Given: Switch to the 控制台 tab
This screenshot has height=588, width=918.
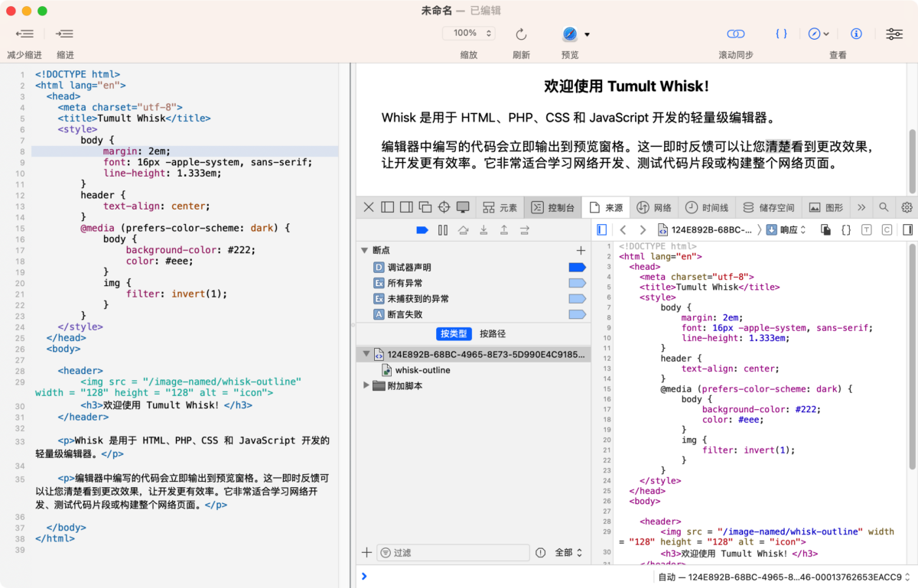Looking at the screenshot, I should (552, 207).
